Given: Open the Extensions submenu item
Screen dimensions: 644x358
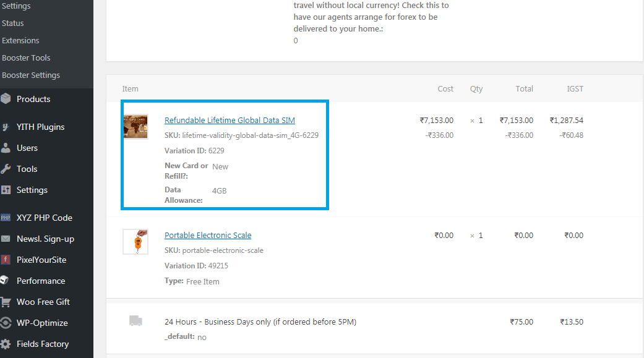Looking at the screenshot, I should [20, 40].
